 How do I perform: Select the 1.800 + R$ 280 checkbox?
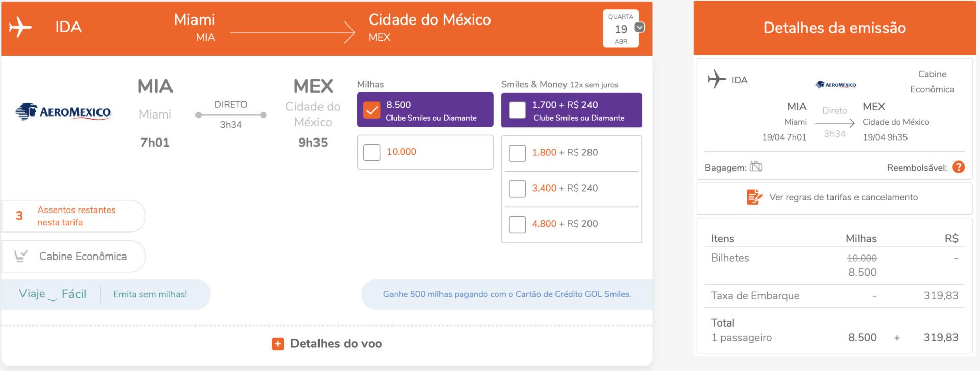pos(517,153)
